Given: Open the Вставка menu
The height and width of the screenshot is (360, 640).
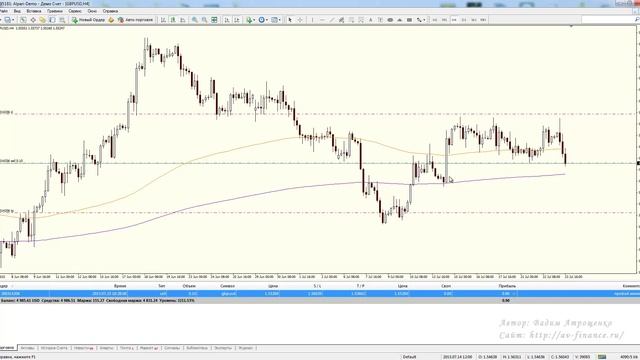Looking at the screenshot, I should (34, 11).
